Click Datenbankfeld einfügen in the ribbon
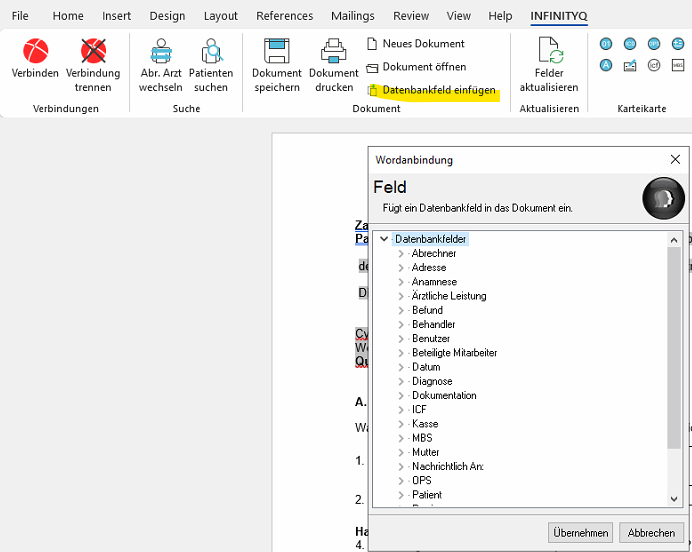692x552 pixels. point(431,90)
